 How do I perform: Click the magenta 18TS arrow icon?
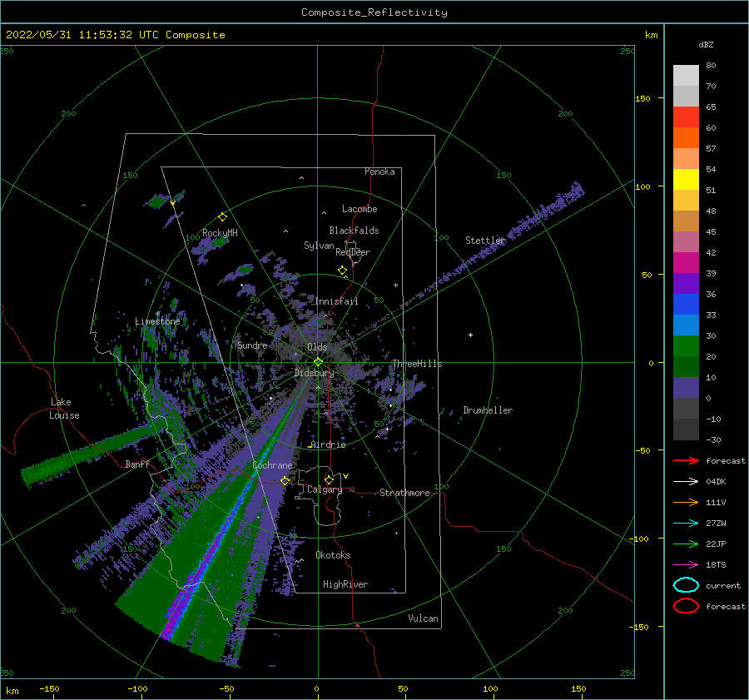tap(686, 565)
